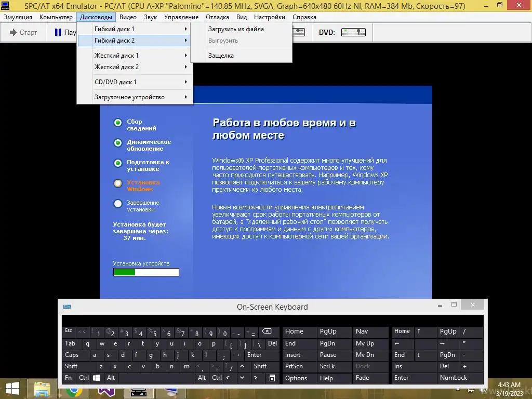Screen dimensions: 532x399
Task: Open the Звук menu
Action: click(150, 17)
